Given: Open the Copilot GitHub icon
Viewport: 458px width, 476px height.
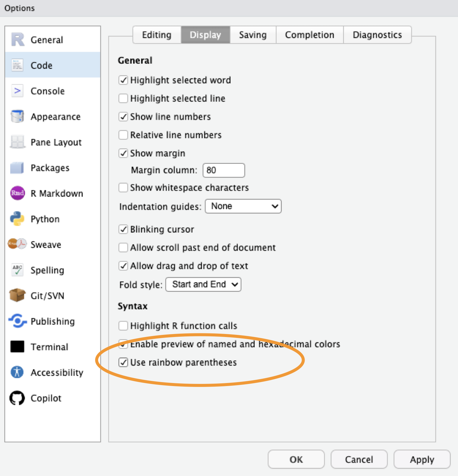Looking at the screenshot, I should point(17,398).
